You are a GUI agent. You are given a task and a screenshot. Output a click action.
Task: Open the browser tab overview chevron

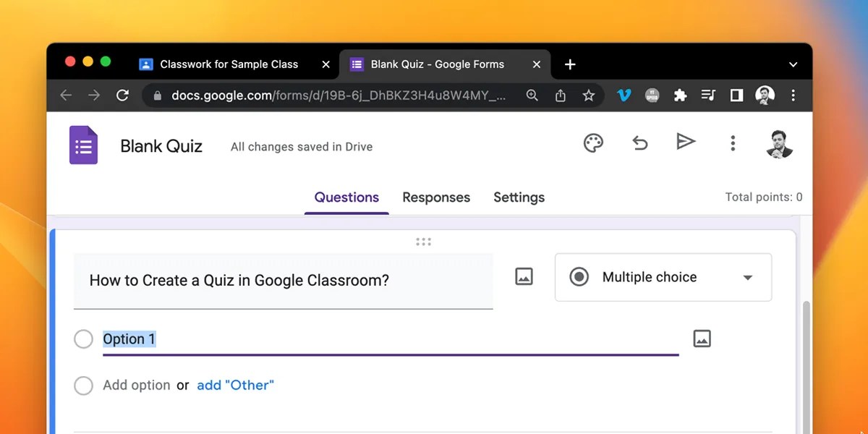(793, 64)
